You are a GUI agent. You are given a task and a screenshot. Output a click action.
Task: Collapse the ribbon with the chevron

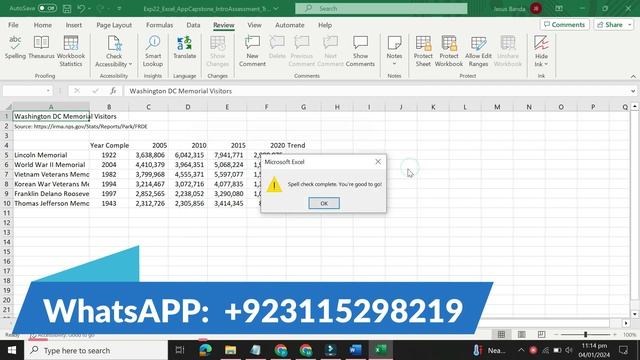tap(633, 76)
